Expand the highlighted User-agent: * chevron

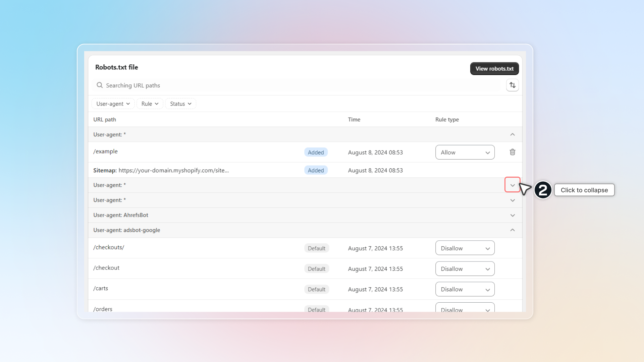click(512, 185)
